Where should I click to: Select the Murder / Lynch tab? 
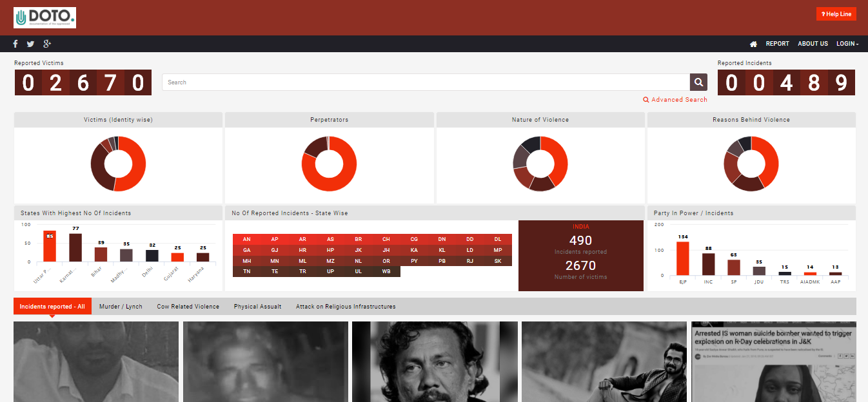(121, 307)
